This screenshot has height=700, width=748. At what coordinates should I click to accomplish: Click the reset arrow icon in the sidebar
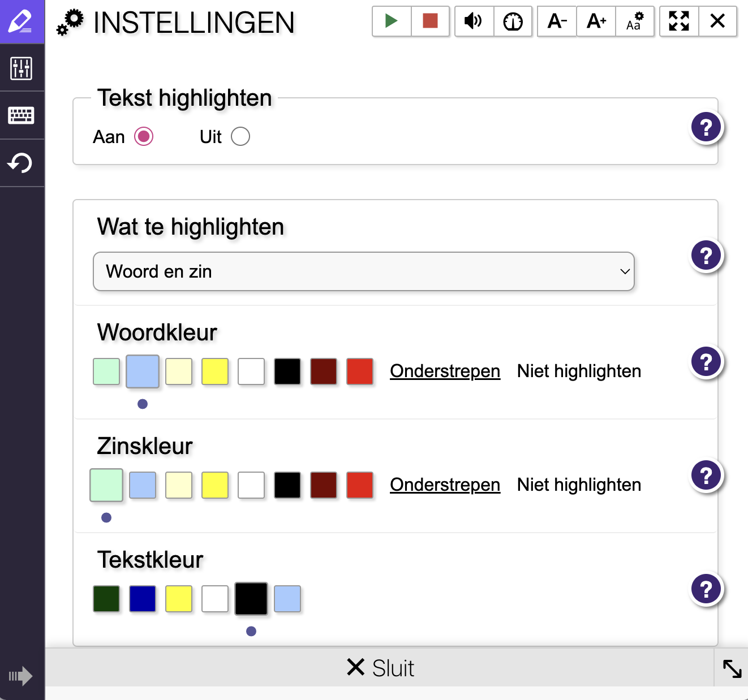[x=22, y=163]
